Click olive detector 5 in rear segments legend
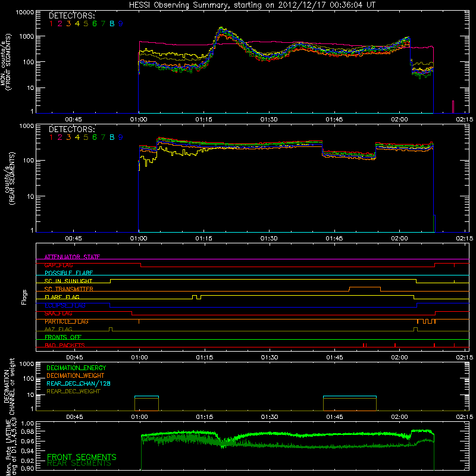Screen dimensions: 476x476 click(x=86, y=137)
